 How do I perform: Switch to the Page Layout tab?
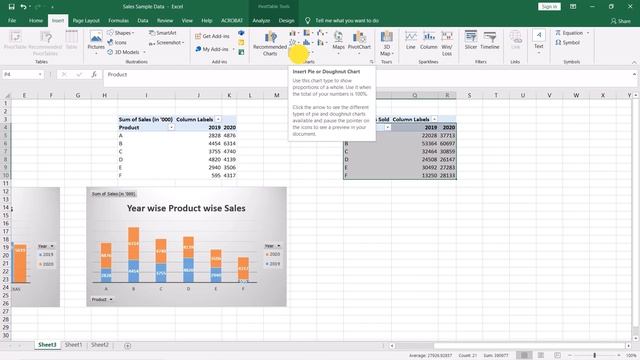86,20
